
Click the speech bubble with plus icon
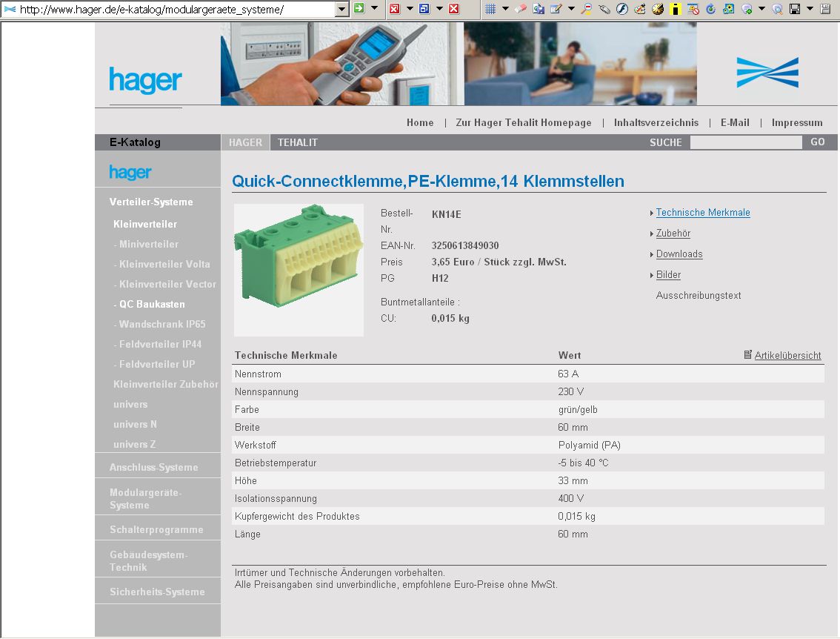pyautogui.click(x=747, y=9)
